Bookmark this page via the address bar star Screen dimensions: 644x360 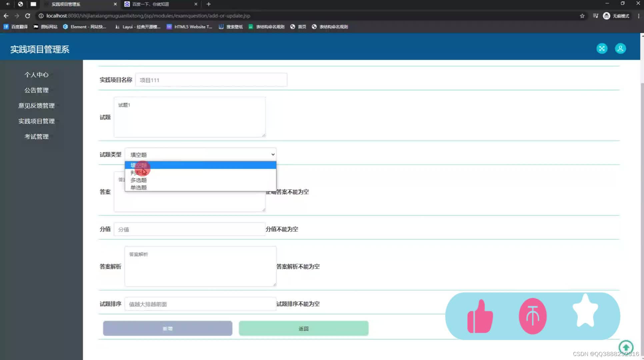[x=582, y=16]
